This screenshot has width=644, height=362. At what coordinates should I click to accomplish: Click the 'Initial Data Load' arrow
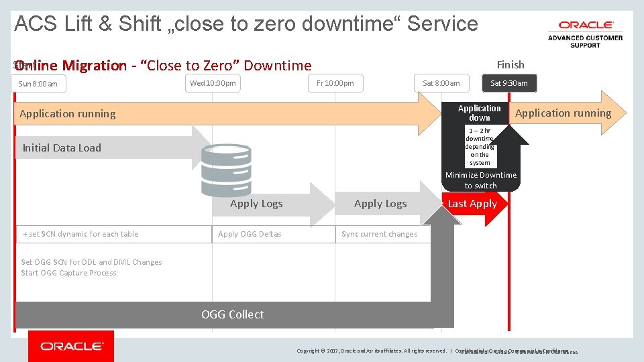click(113, 147)
